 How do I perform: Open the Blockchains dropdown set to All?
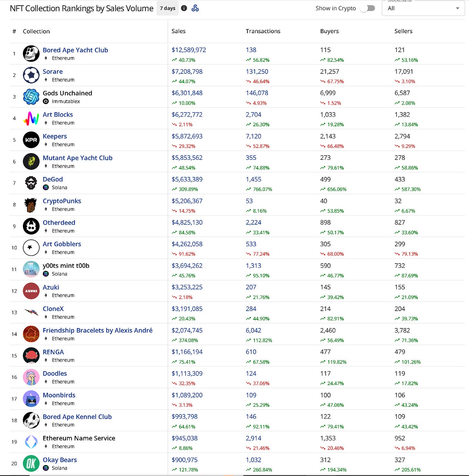point(423,8)
